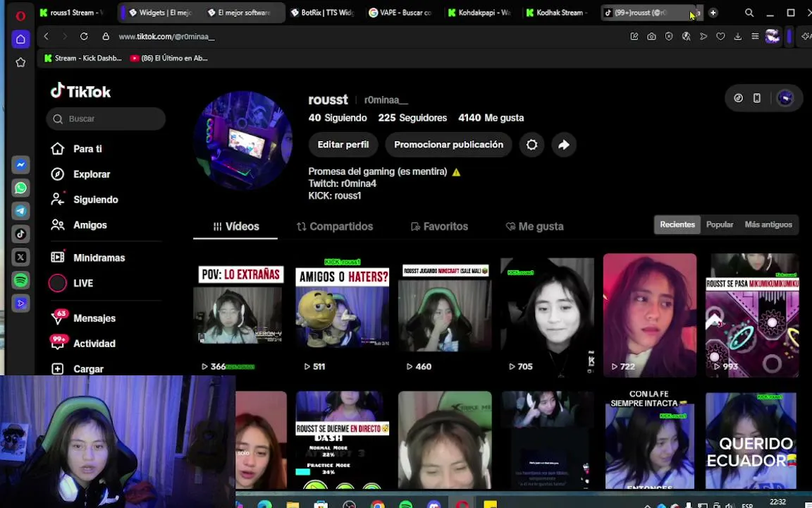Click the Opera logo menu
This screenshot has width=812, height=508.
20,16
